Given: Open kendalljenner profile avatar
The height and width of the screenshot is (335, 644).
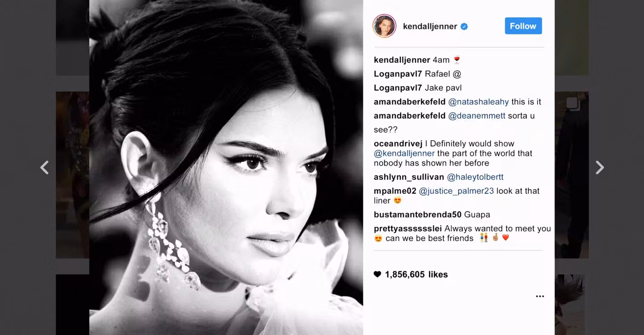Looking at the screenshot, I should [384, 26].
